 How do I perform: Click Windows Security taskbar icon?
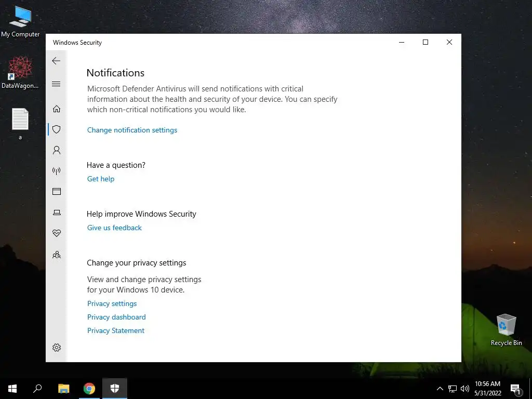coord(115,389)
